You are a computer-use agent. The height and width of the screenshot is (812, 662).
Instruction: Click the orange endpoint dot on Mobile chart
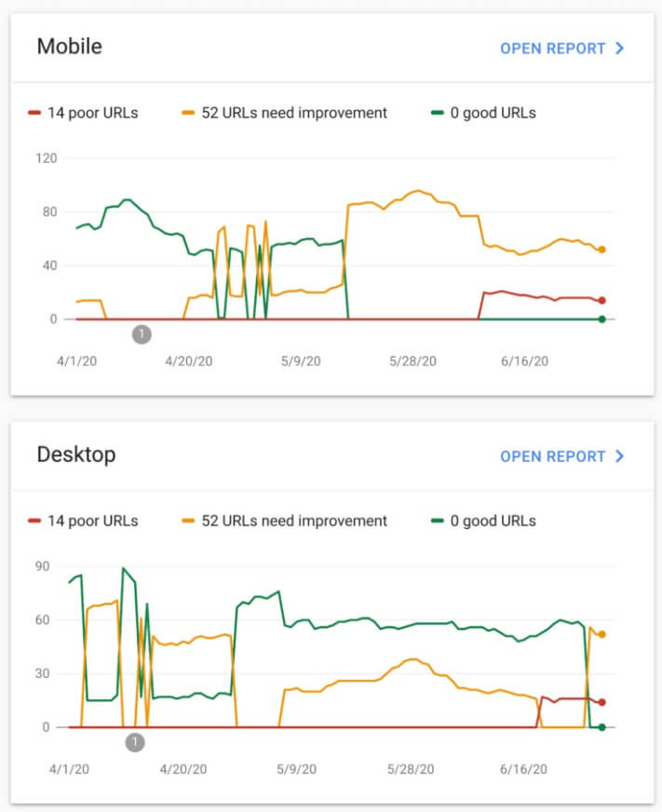click(x=601, y=250)
